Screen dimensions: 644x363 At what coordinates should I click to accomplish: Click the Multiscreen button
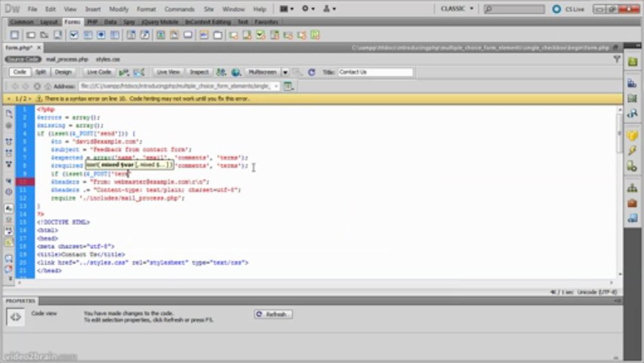pyautogui.click(x=262, y=72)
